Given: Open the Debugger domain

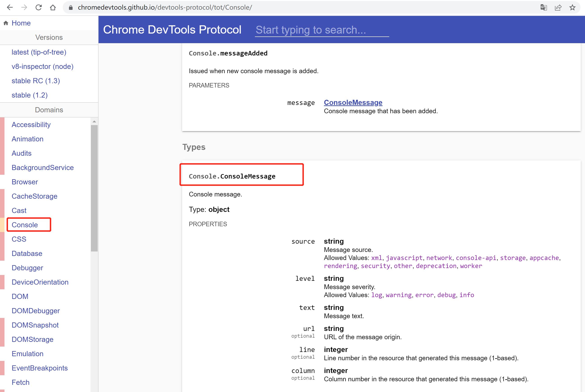Looking at the screenshot, I should [x=28, y=268].
